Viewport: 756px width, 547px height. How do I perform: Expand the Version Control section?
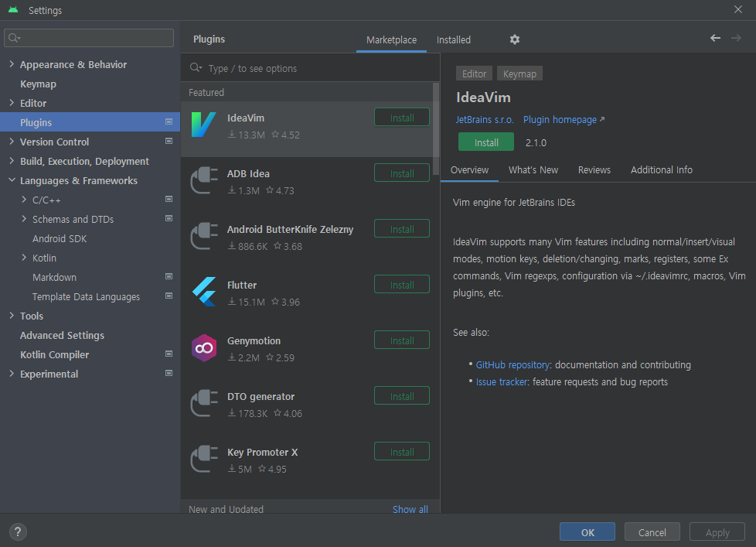[12, 142]
